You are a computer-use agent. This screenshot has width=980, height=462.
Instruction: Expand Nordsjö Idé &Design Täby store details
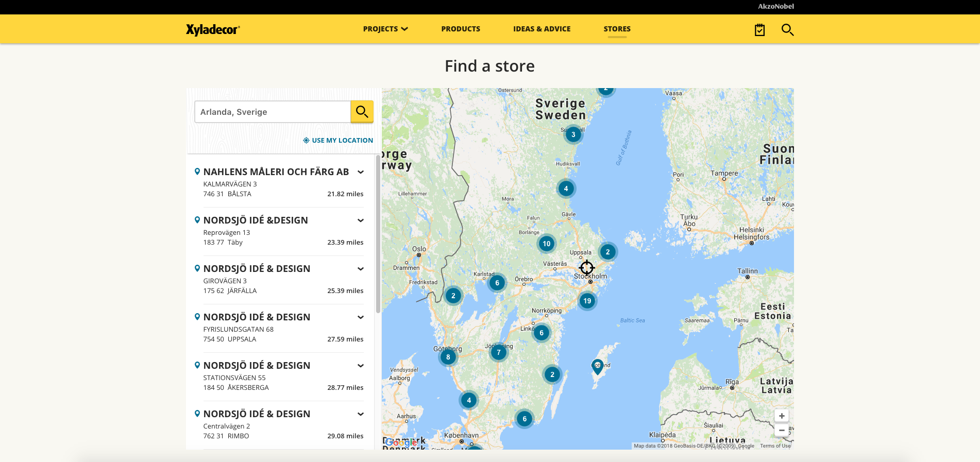point(361,220)
